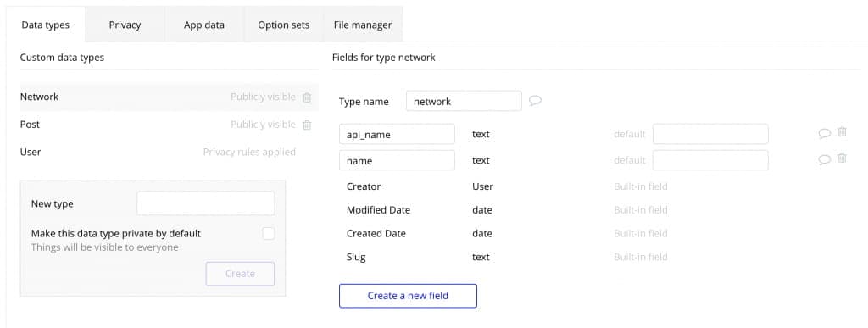
Task: Click Privacy rules applied for User
Action: pos(249,152)
